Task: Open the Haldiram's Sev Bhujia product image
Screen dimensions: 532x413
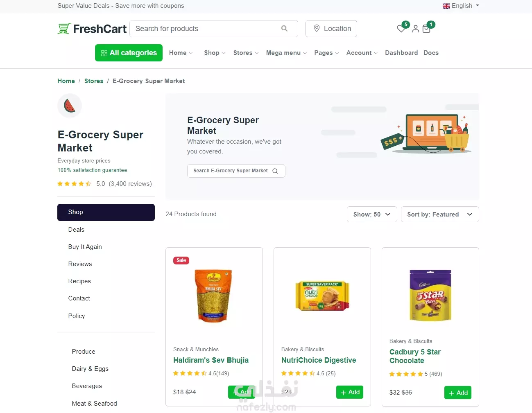Action: point(213,296)
